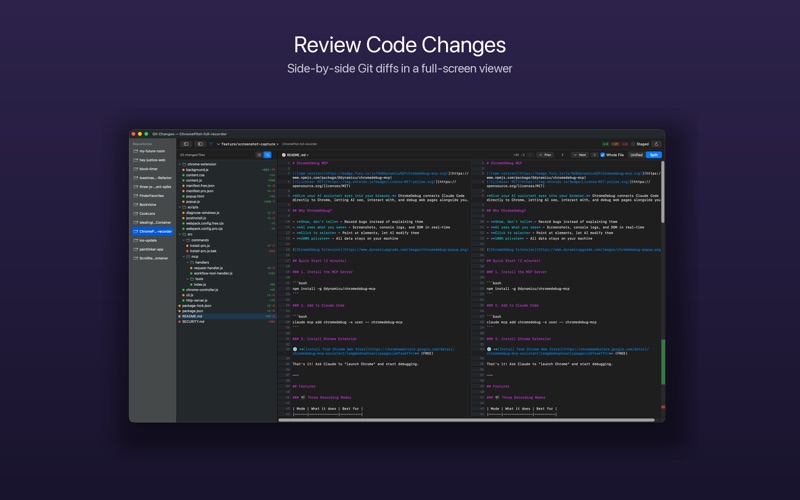Screen dimensions: 800x500
Task: Click the refresh icon beside Staged
Action: coord(657,144)
